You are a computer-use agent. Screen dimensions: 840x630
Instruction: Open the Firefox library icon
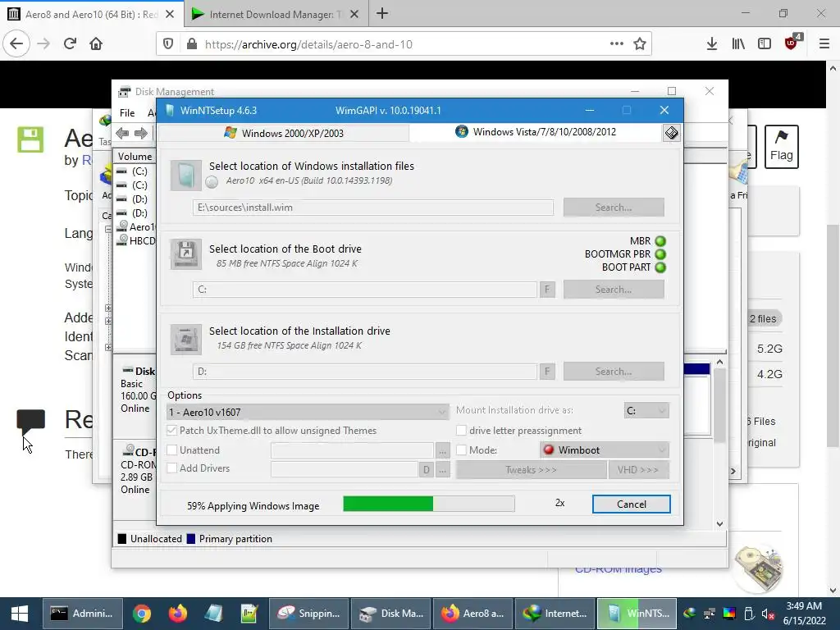point(738,44)
